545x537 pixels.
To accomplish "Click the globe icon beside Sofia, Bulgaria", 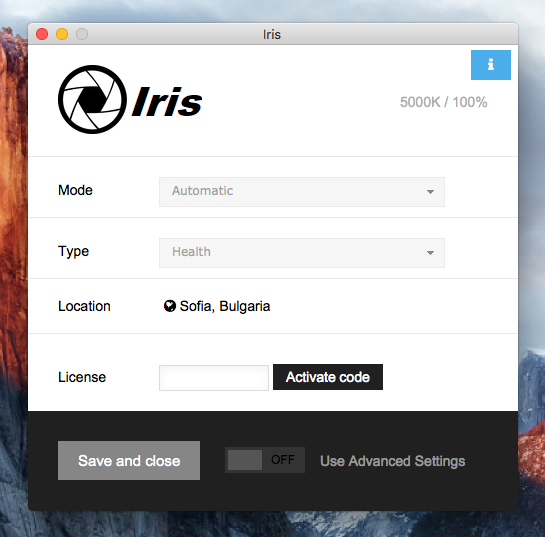I will coord(170,306).
